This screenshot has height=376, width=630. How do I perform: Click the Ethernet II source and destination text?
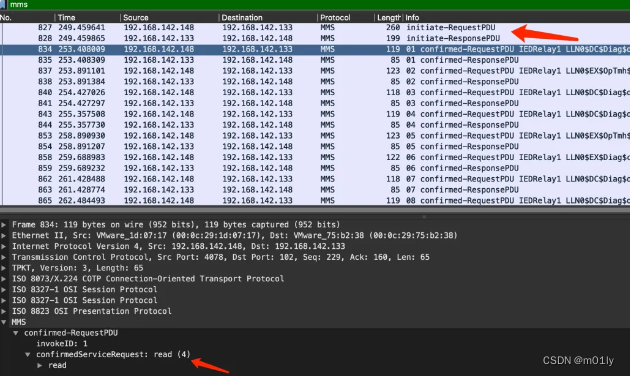(235, 235)
